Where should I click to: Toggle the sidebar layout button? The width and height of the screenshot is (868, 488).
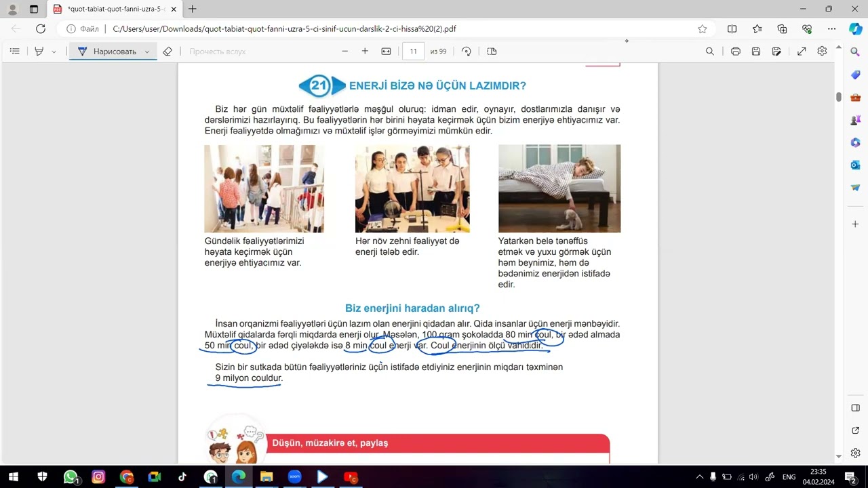(855, 408)
